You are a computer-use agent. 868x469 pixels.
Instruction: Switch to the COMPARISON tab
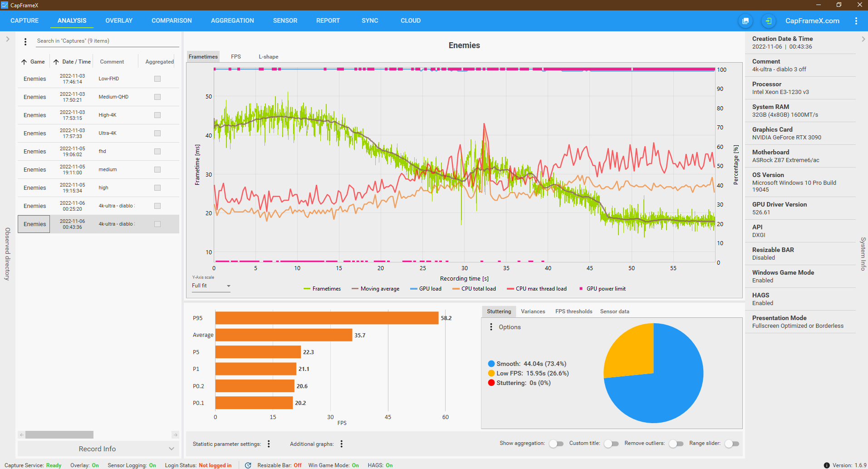[172, 20]
